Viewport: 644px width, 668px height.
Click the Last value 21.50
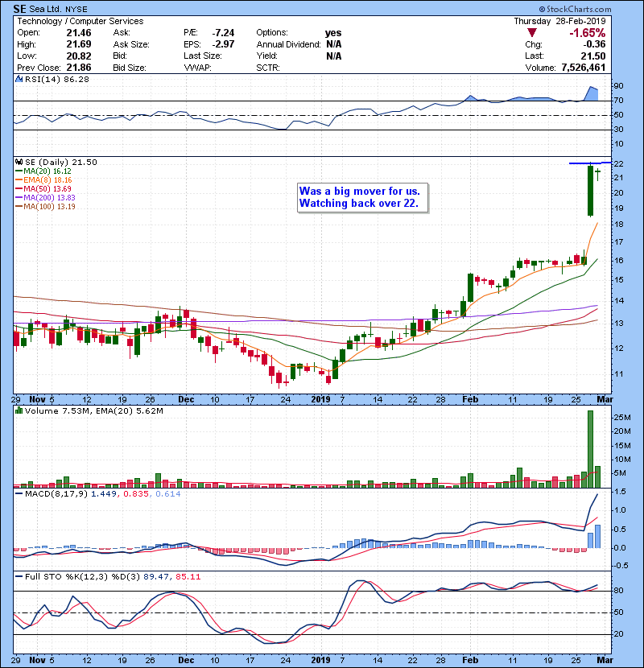pyautogui.click(x=592, y=56)
